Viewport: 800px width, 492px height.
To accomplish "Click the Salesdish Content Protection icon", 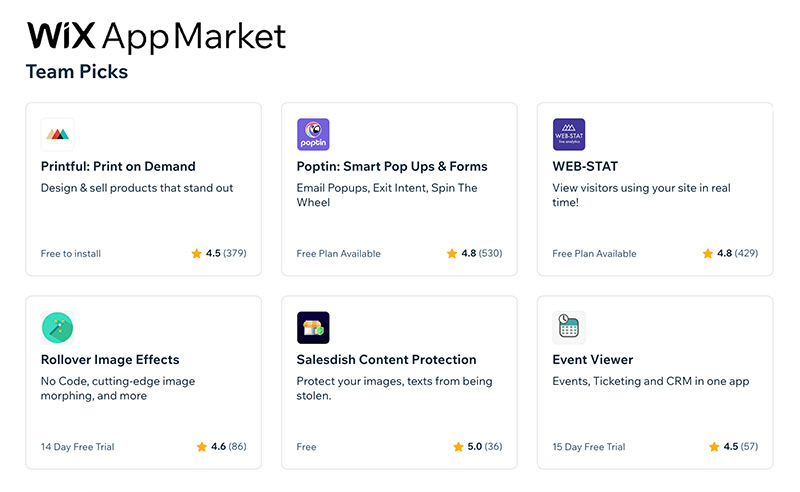I will 313,327.
